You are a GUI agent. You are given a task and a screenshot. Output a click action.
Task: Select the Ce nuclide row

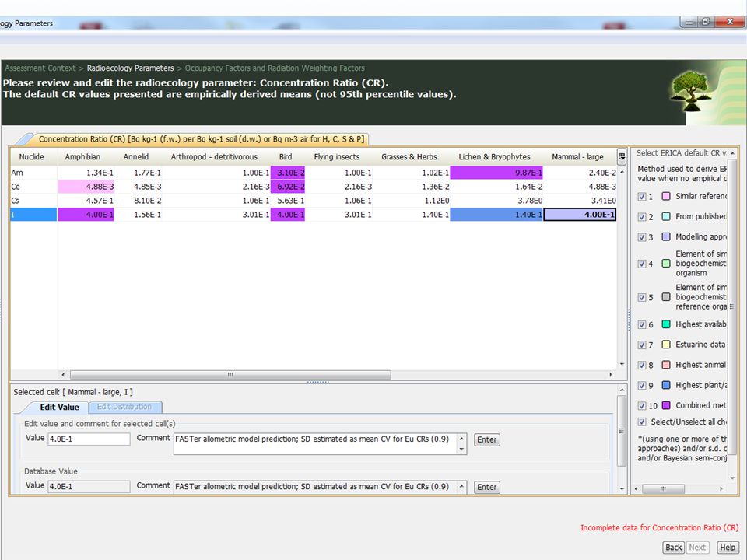(33, 187)
